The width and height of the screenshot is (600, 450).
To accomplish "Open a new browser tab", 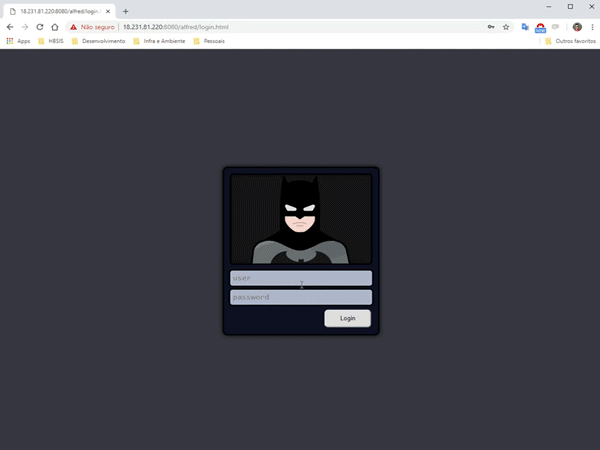I will (x=126, y=11).
